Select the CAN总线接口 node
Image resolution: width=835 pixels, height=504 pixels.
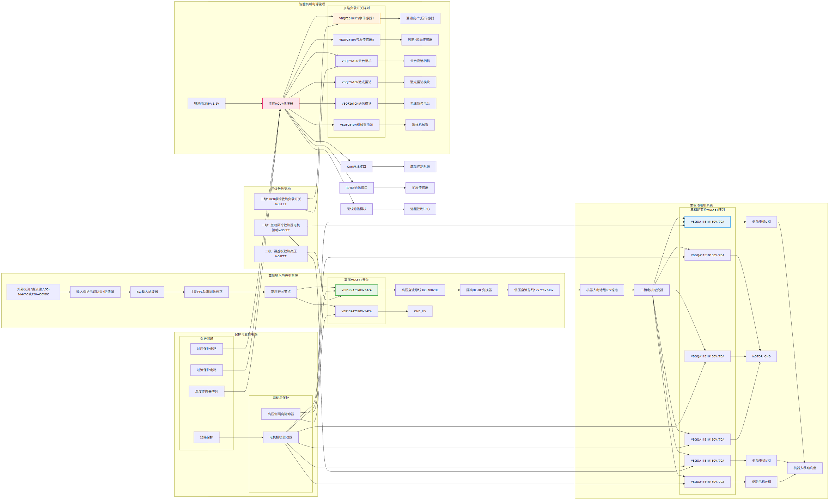tap(356, 167)
